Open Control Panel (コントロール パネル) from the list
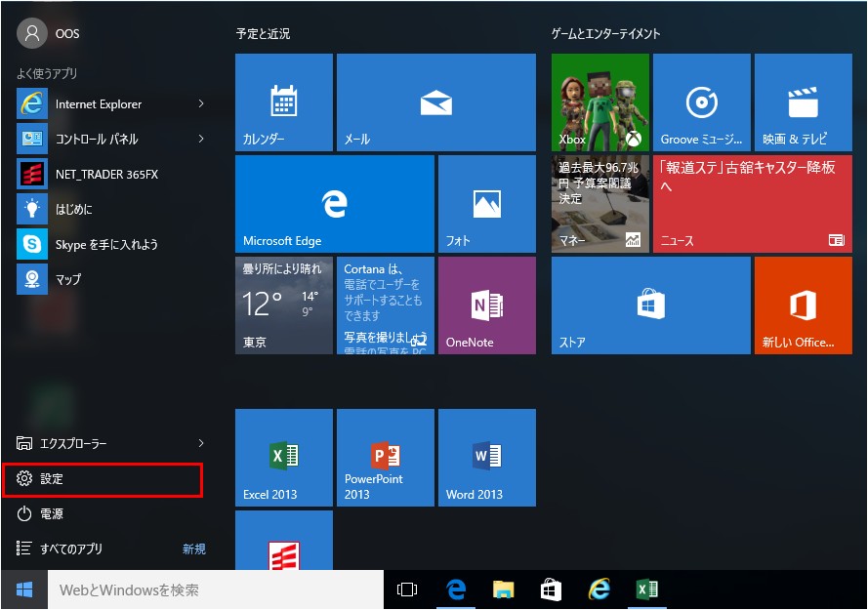The height and width of the screenshot is (610, 868). point(110,139)
